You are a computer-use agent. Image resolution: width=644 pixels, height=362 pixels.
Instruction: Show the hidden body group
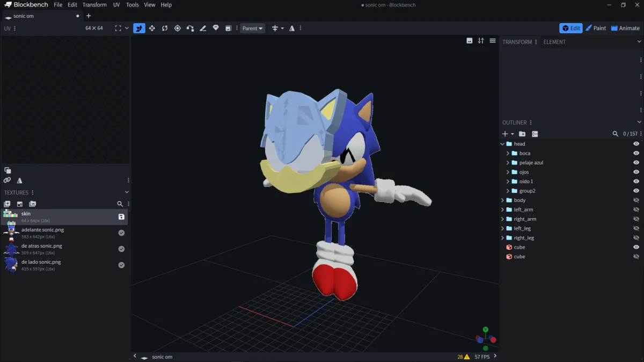tap(636, 200)
